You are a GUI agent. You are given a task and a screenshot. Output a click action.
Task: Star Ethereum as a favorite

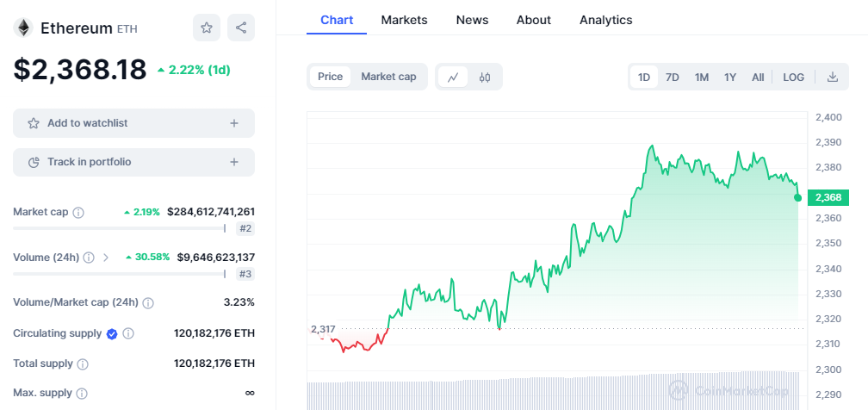coord(207,28)
